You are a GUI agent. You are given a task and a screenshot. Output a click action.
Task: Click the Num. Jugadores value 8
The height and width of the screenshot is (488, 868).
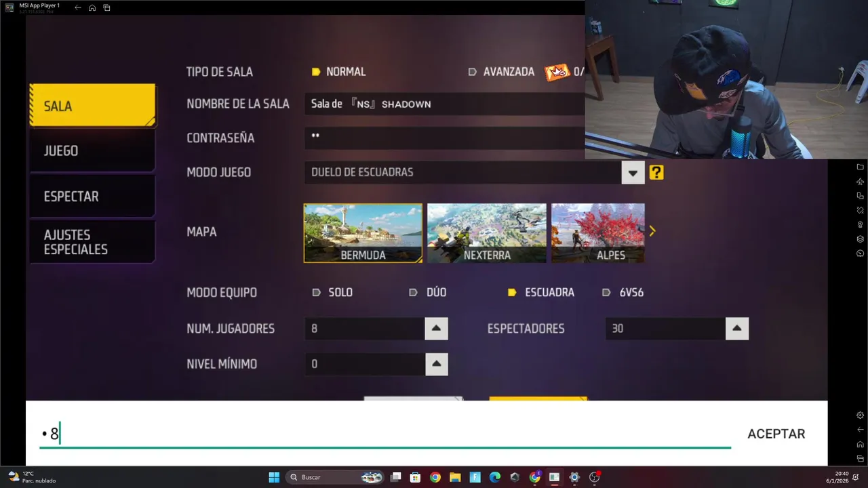click(365, 329)
